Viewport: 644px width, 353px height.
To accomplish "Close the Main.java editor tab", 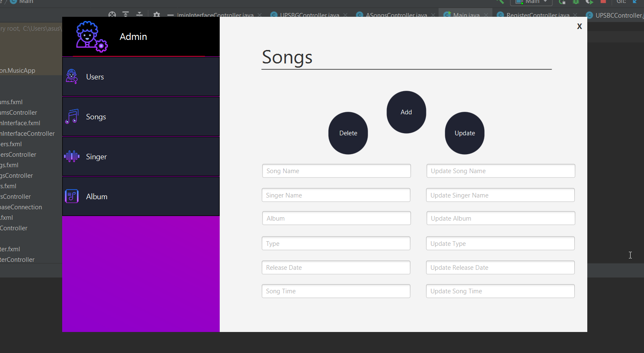I will point(486,15).
